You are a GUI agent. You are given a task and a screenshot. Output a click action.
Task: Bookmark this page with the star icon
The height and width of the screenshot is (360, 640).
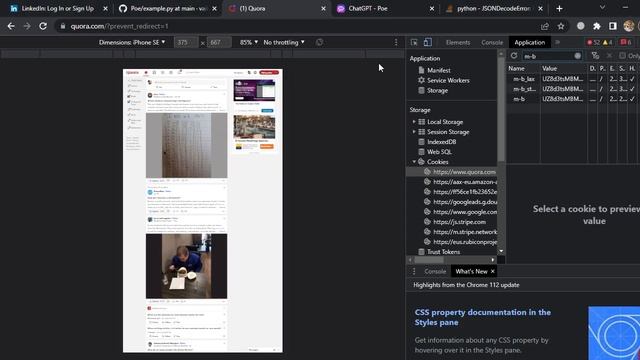[561, 26]
